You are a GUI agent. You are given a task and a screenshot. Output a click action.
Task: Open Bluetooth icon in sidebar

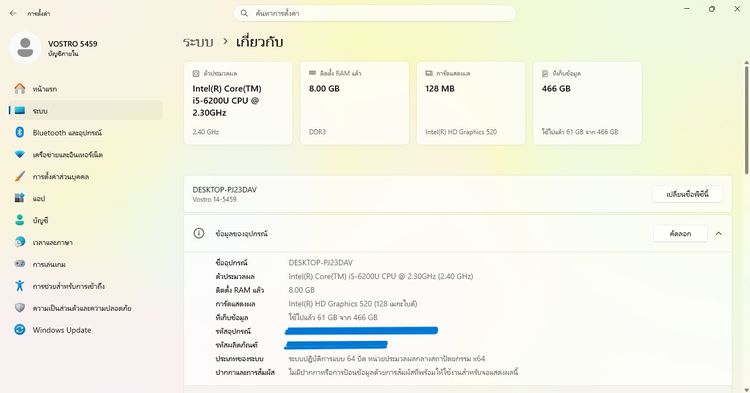tap(20, 132)
